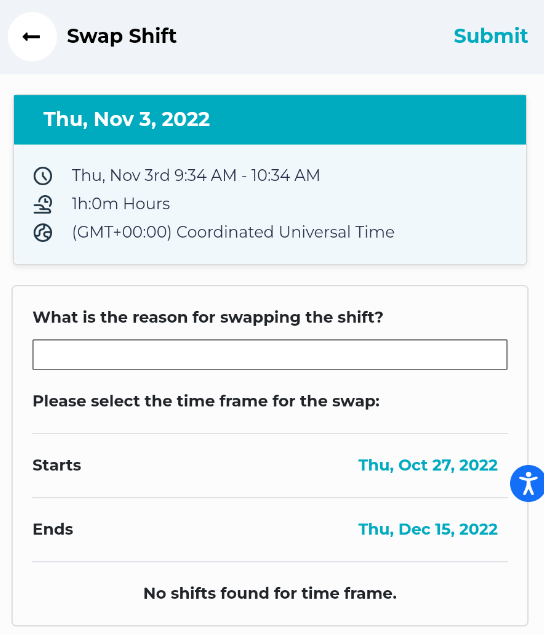The width and height of the screenshot is (544, 634).
Task: Select the Starts row label
Action: 57,465
